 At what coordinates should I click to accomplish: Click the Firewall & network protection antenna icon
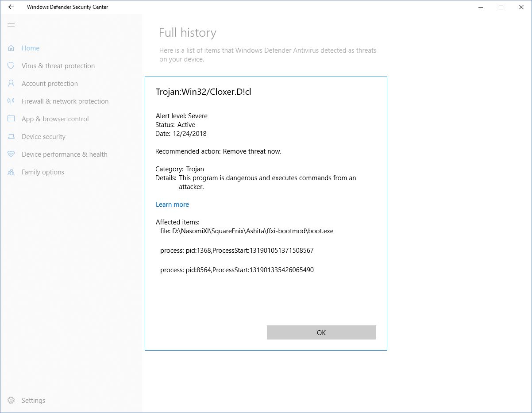pyautogui.click(x=11, y=101)
